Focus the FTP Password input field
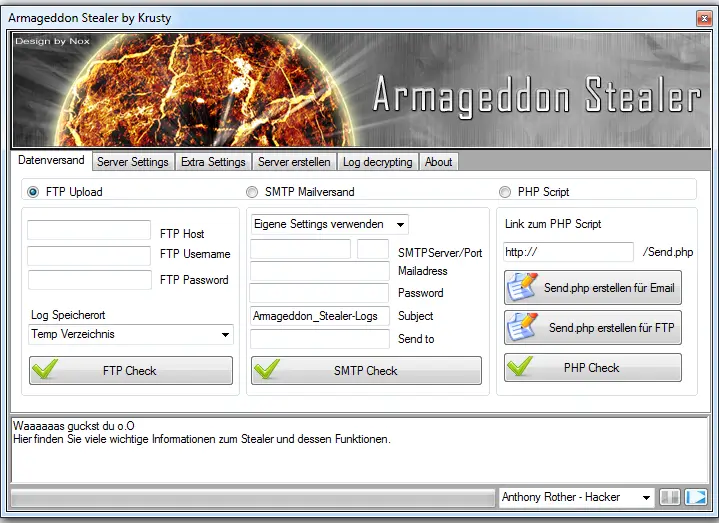The height and width of the screenshot is (523, 719). tap(90, 280)
